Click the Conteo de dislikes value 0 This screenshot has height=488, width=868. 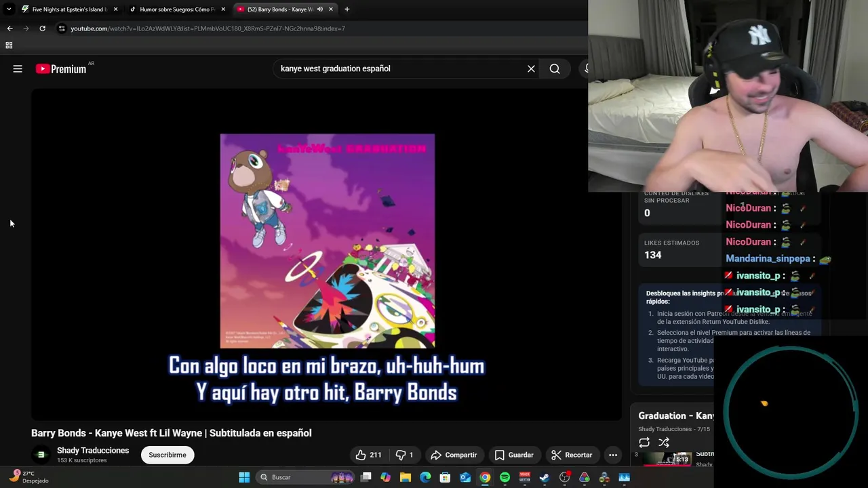[647, 213]
